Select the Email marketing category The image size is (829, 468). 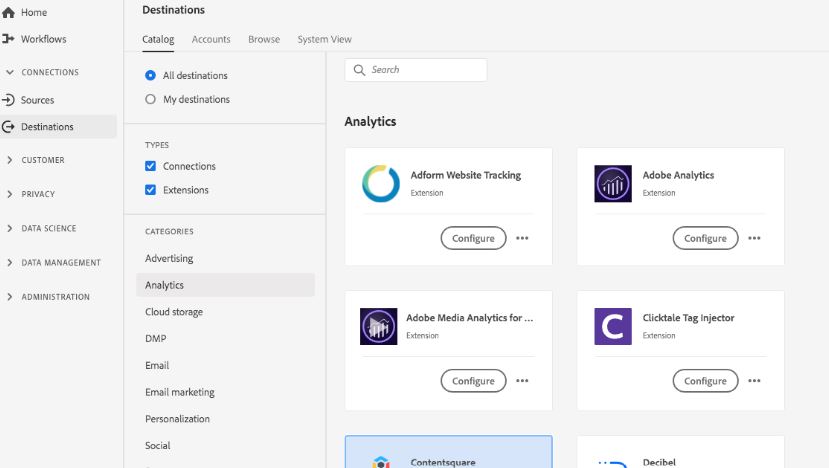pyautogui.click(x=226, y=392)
